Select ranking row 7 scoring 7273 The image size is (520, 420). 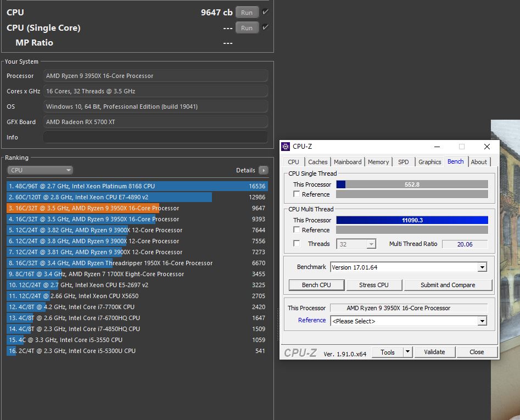(x=137, y=251)
